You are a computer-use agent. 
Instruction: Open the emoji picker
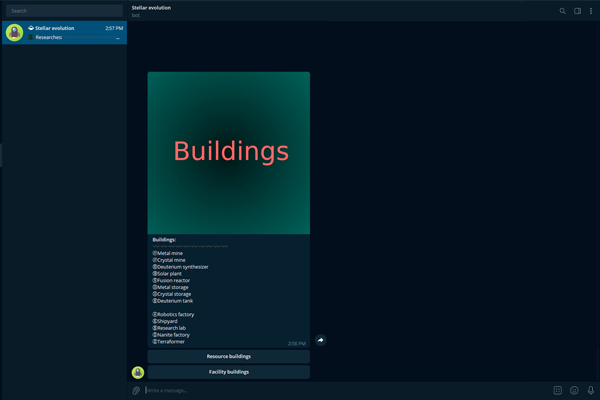(x=574, y=390)
